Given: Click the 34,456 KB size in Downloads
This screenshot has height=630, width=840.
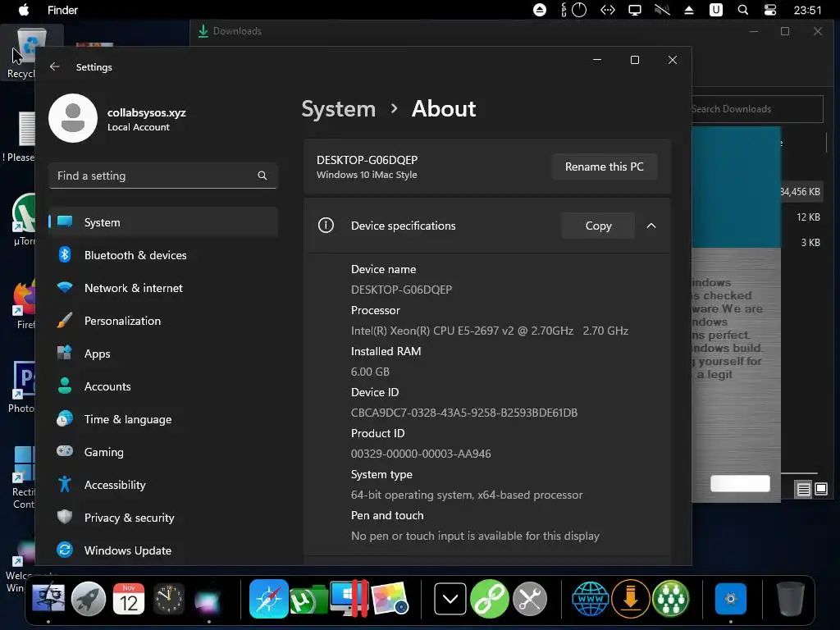Looking at the screenshot, I should pyautogui.click(x=799, y=192).
